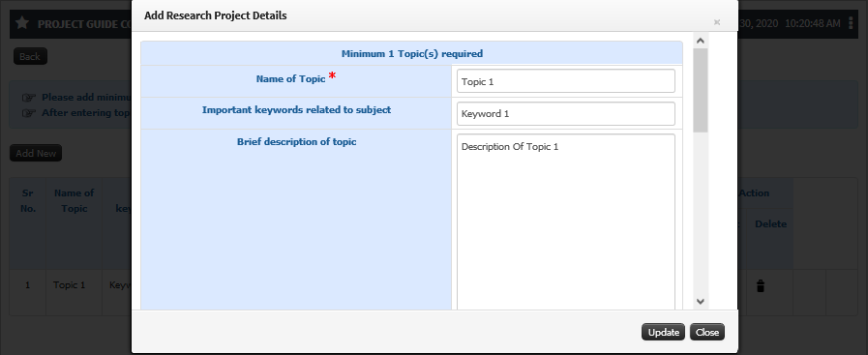The height and width of the screenshot is (355, 868).
Task: Select the Name of Topic column header
Action: pos(75,201)
